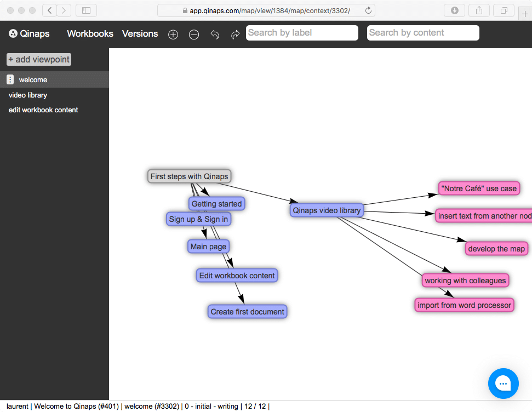Zoom out with the minus circle icon
This screenshot has height=412, width=532.
194,35
